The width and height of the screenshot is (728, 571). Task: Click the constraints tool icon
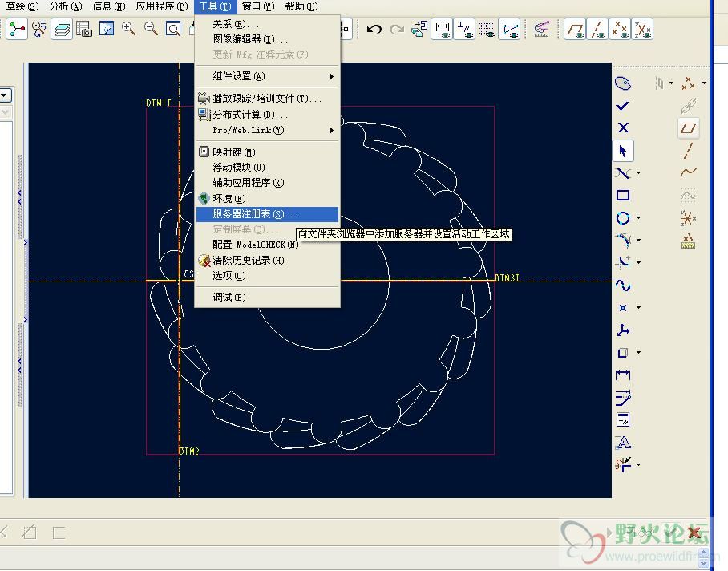(x=623, y=420)
